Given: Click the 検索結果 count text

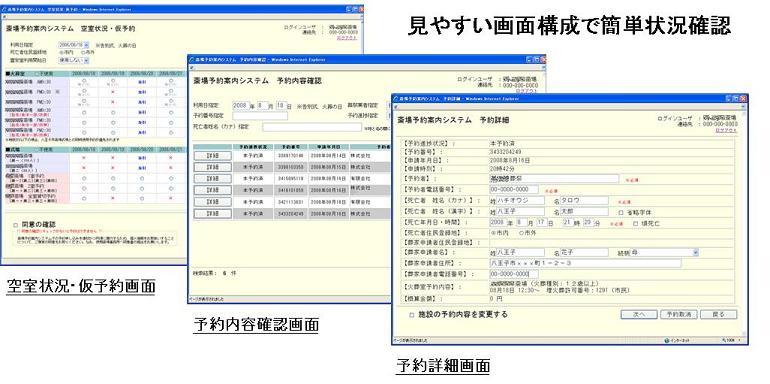Looking at the screenshot, I should (x=216, y=272).
